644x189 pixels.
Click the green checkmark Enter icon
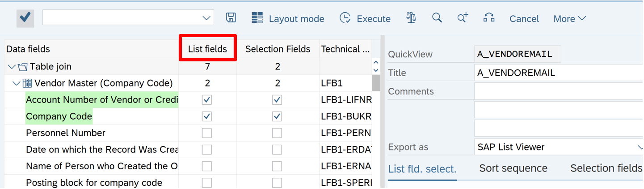(25, 18)
